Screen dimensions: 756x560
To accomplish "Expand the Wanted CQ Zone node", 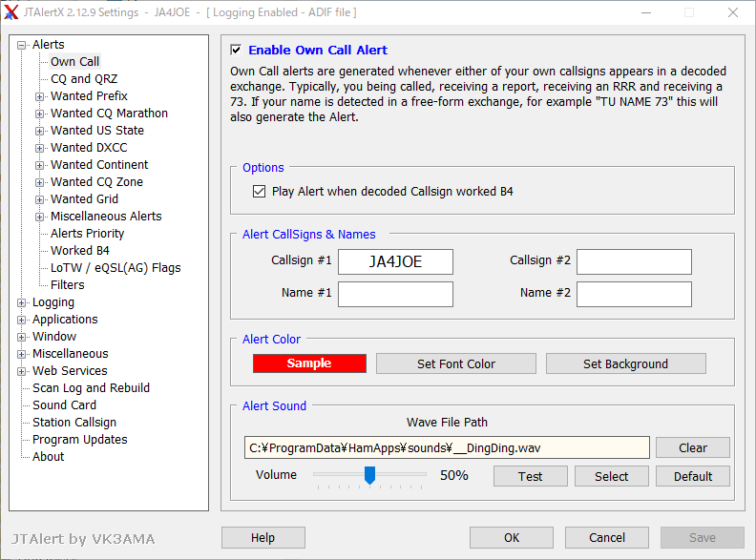I will [39, 182].
